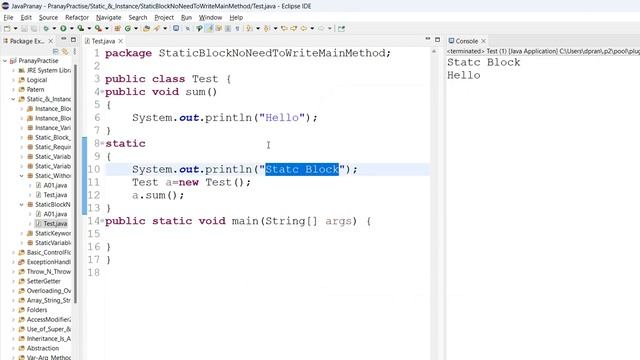Viewport: 640px width, 360px height.
Task: Minimize the editor area
Action: pos(428,39)
